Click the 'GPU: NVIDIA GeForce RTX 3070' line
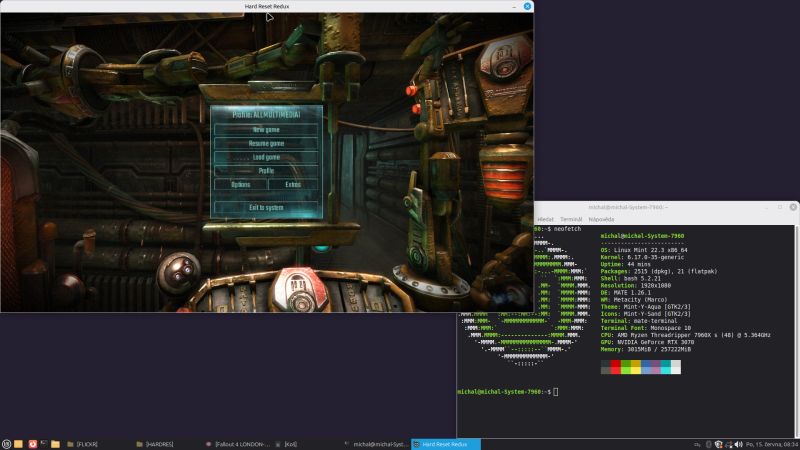 [647, 342]
